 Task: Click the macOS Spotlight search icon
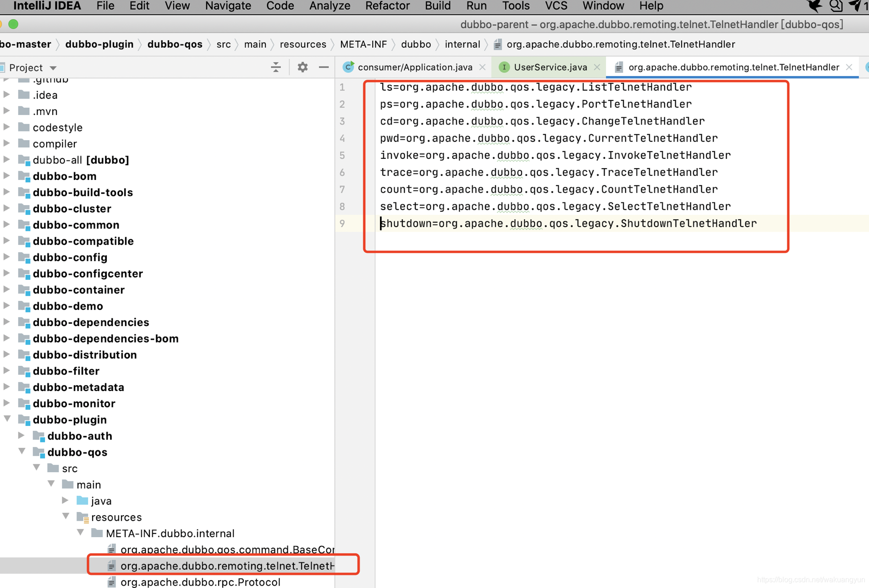click(836, 6)
